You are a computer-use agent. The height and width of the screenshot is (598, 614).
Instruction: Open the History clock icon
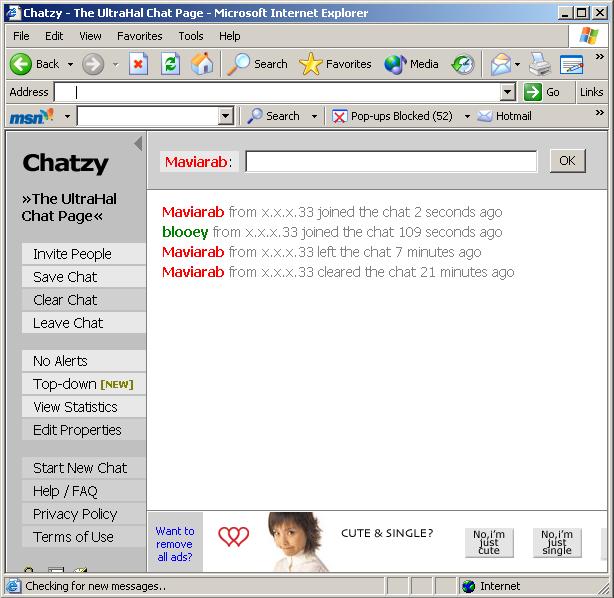[x=463, y=64]
